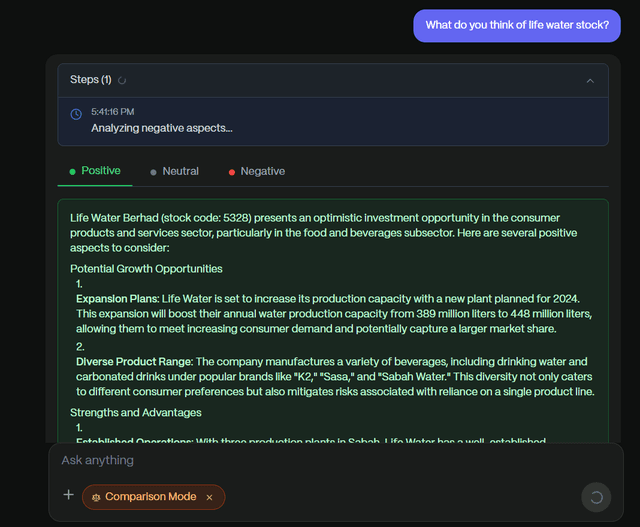Click the 'Potential Growth Opportunities' heading
The image size is (640, 527).
point(146,269)
